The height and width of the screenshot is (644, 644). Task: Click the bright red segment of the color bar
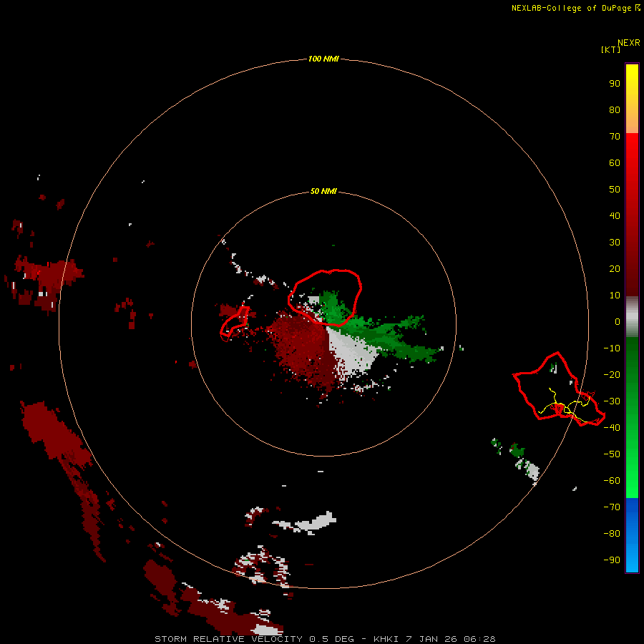click(x=632, y=152)
